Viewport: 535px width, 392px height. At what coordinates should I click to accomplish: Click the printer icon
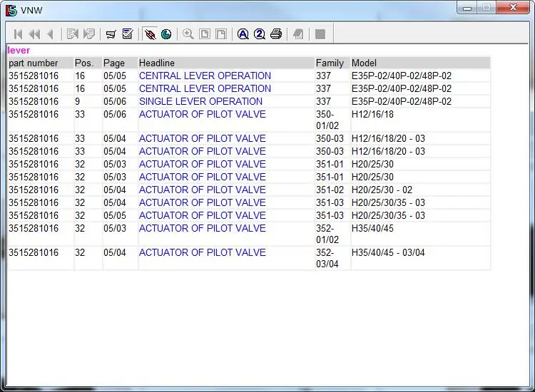pyautogui.click(x=276, y=34)
